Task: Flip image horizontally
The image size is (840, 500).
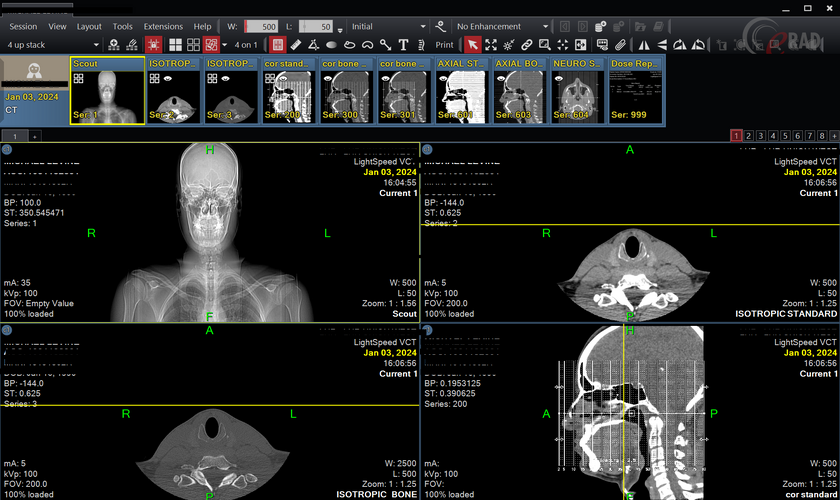Action: (x=644, y=45)
